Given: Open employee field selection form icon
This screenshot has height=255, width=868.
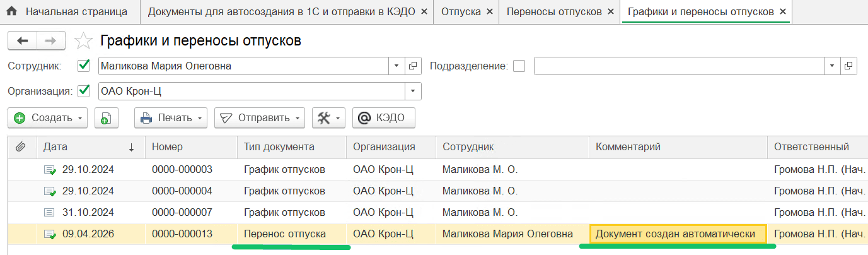Looking at the screenshot, I should point(414,66).
